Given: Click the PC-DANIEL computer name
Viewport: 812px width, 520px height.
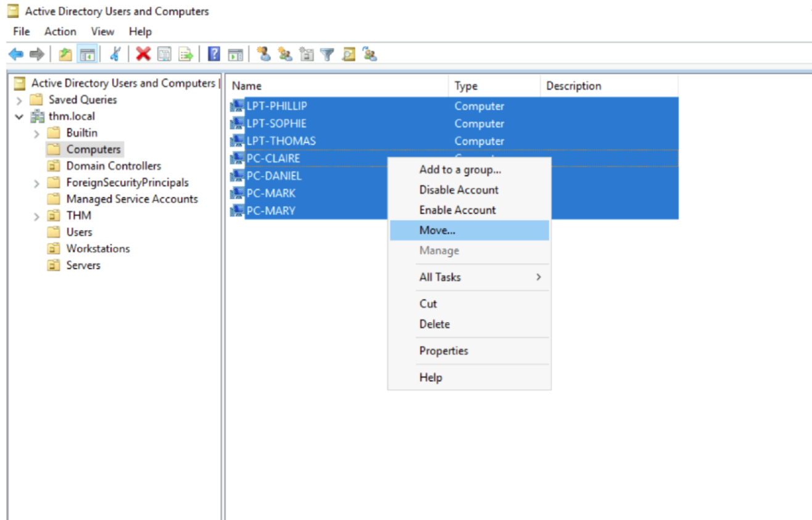Looking at the screenshot, I should click(274, 176).
